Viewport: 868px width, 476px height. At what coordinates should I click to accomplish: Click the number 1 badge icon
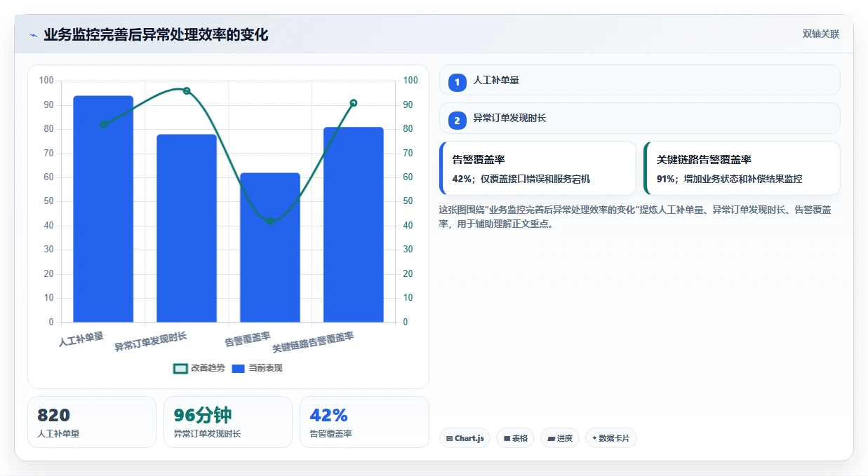pos(458,83)
